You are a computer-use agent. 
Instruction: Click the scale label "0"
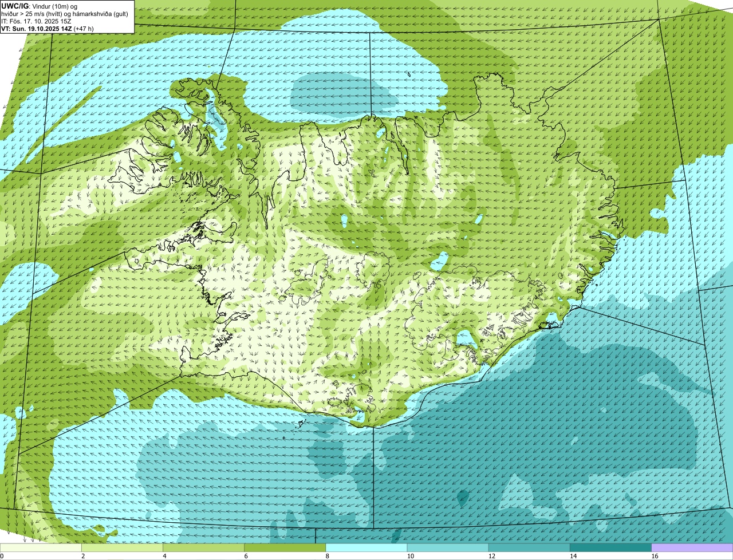coord(2,556)
